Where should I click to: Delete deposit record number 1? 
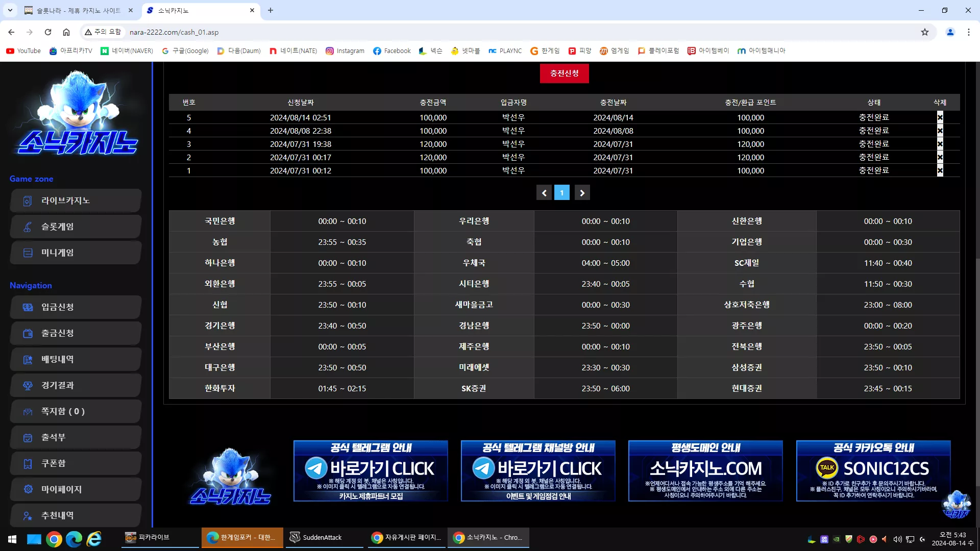940,170
